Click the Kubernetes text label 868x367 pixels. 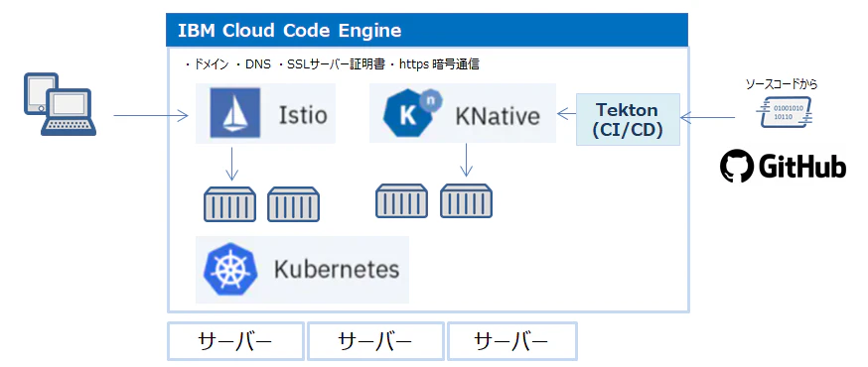tap(337, 269)
